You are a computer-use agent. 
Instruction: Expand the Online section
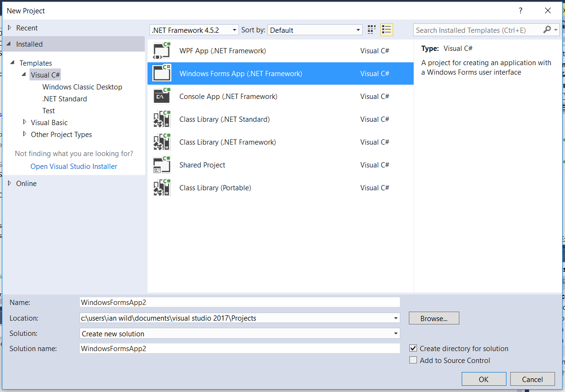tap(10, 183)
